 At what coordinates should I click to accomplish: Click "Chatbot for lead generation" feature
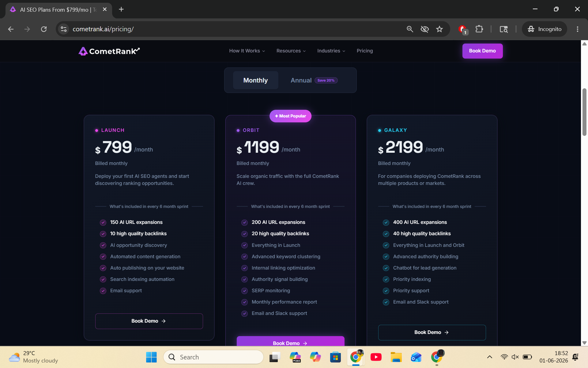point(425,268)
